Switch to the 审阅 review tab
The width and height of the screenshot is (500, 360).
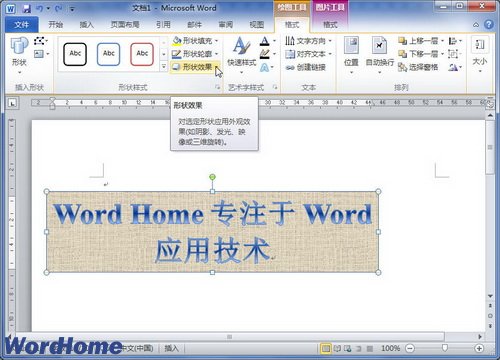click(x=226, y=25)
